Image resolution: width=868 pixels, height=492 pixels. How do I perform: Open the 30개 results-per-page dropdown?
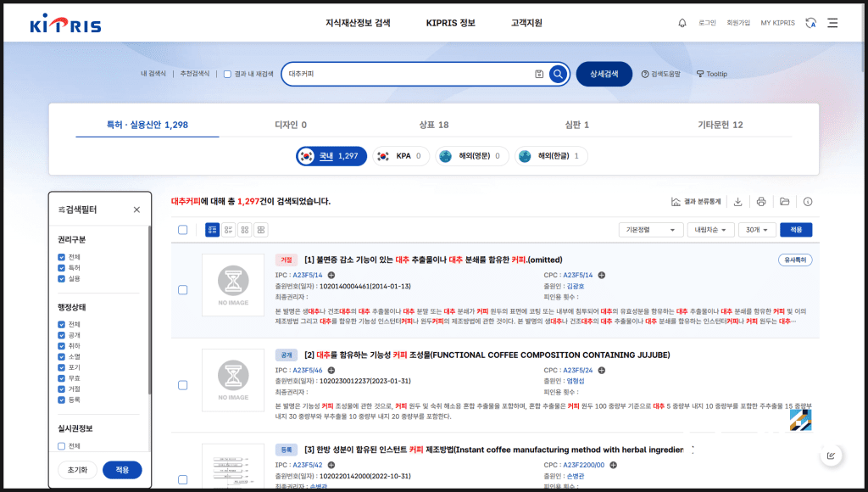[x=756, y=230]
